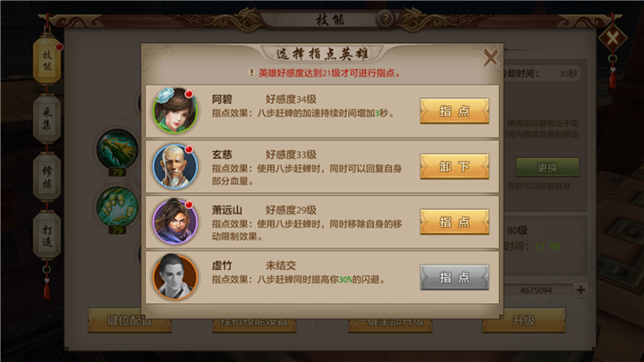The image size is (644, 362).
Task: Click 卸下 button for 玄慈
Action: coord(454,166)
